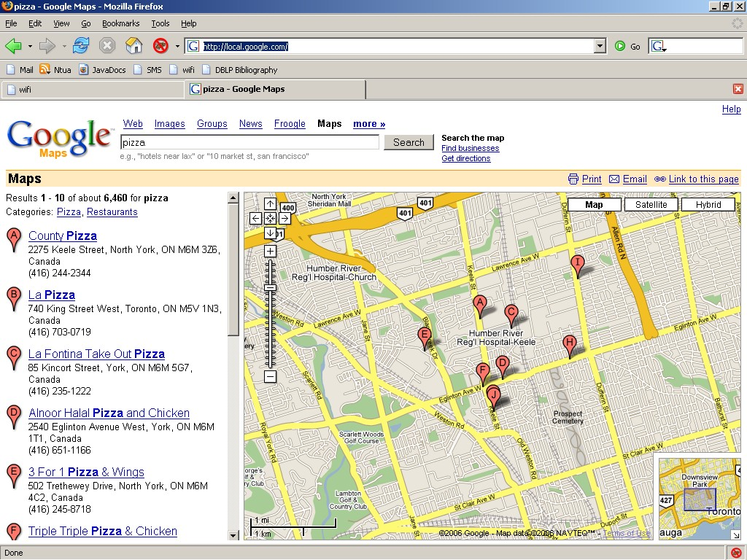The image size is (747, 560).
Task: Open the County Pizza result link
Action: [63, 236]
